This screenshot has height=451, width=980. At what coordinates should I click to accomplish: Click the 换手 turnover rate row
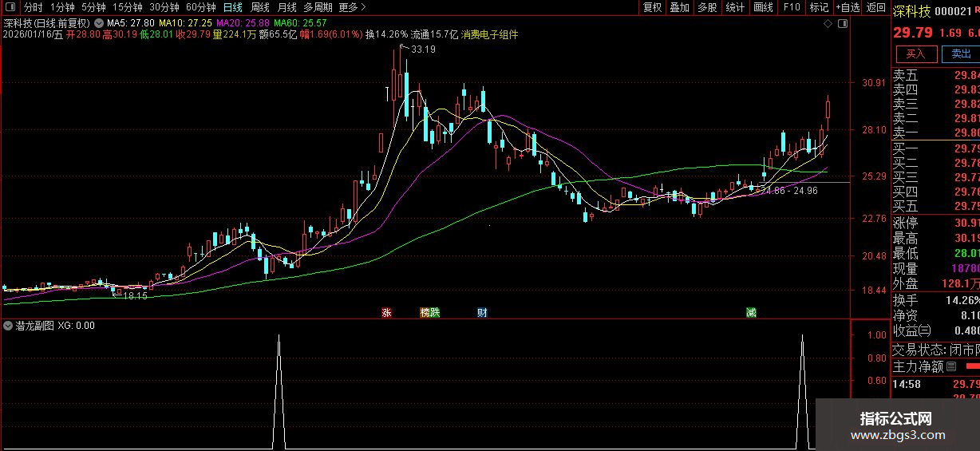936,300
